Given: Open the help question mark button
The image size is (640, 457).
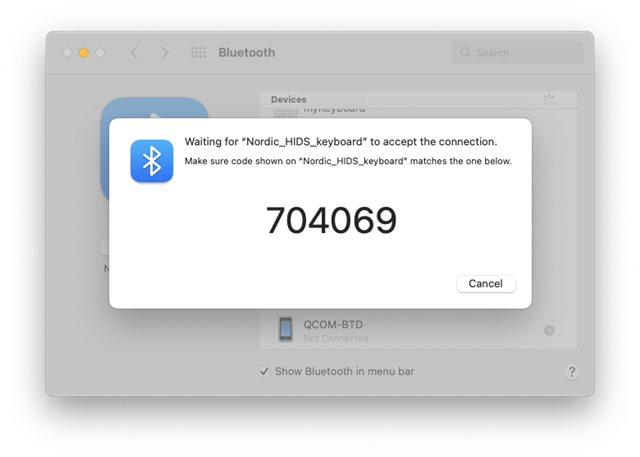Looking at the screenshot, I should [572, 372].
